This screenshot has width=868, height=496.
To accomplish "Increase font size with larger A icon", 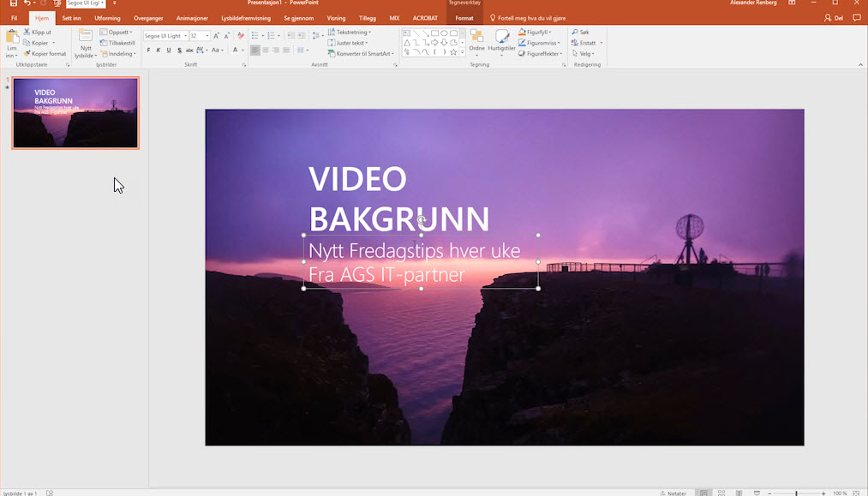I will click(x=217, y=35).
